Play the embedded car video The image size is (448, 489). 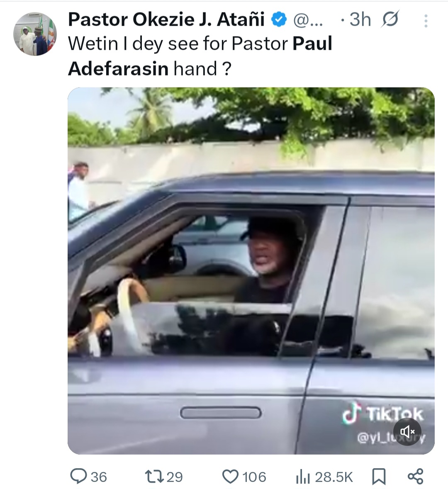[251, 270]
